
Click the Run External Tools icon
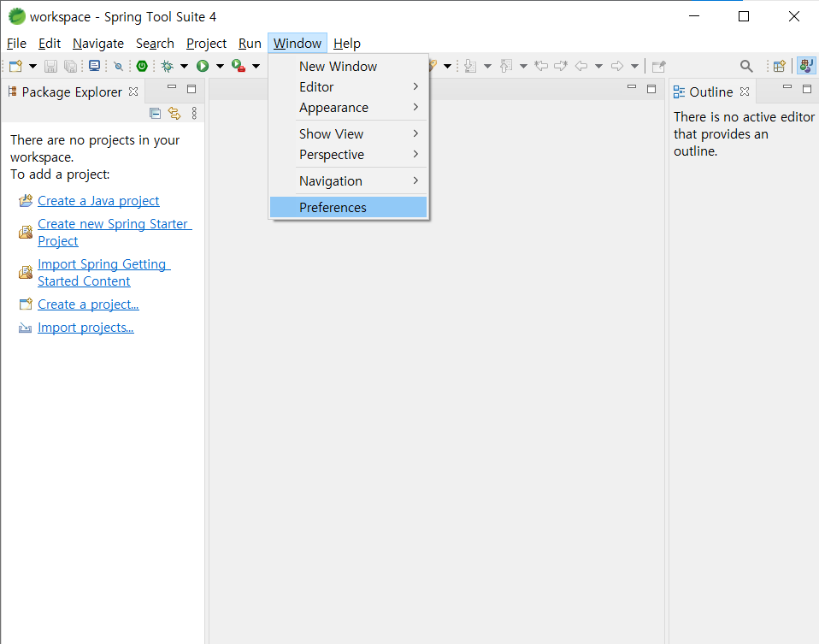point(239,66)
